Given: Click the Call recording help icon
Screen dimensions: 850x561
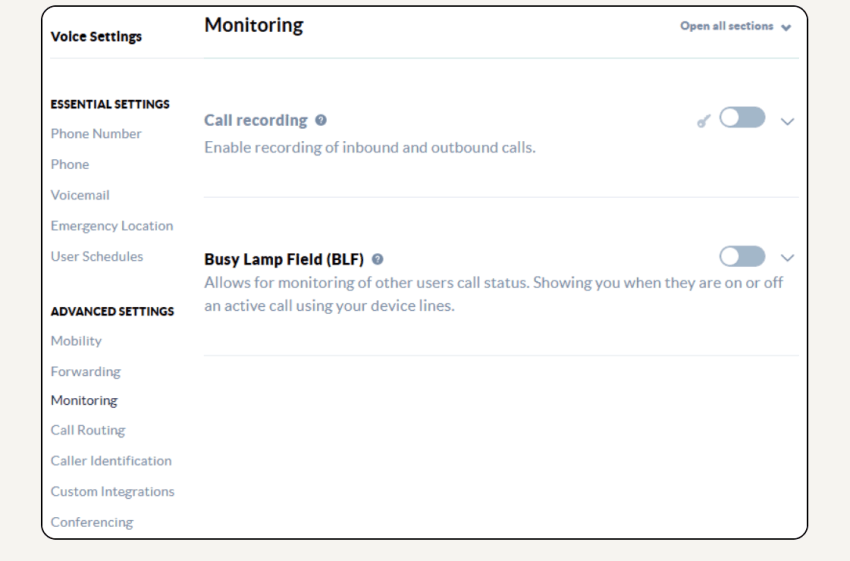Looking at the screenshot, I should [321, 120].
